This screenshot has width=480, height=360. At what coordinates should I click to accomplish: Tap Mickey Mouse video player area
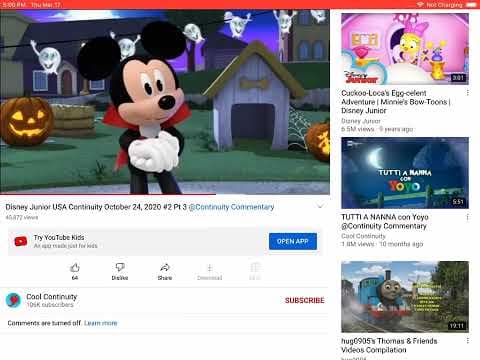pos(165,102)
